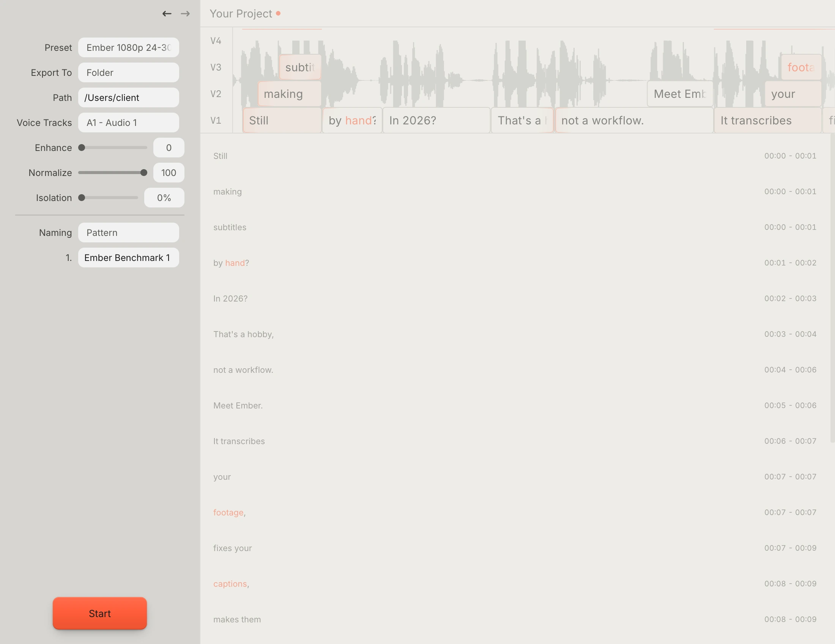835x644 pixels.
Task: Click the transcript vertical scrollbar
Action: coord(832,288)
